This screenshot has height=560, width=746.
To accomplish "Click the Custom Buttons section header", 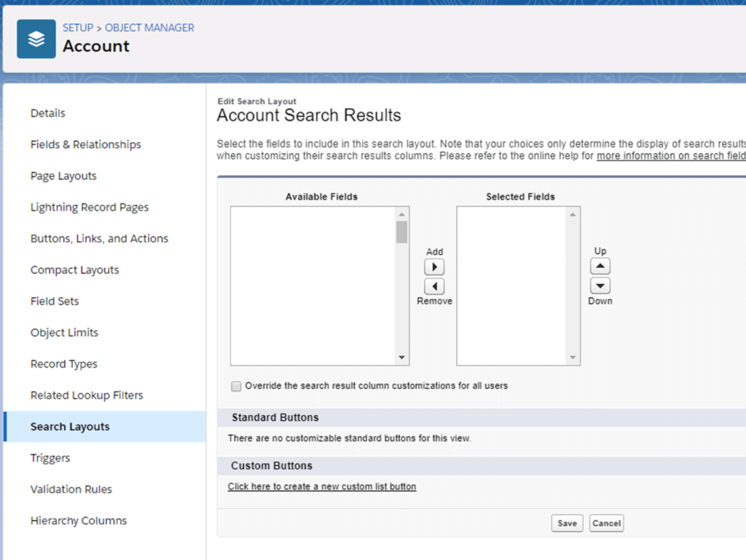I will [x=482, y=466].
